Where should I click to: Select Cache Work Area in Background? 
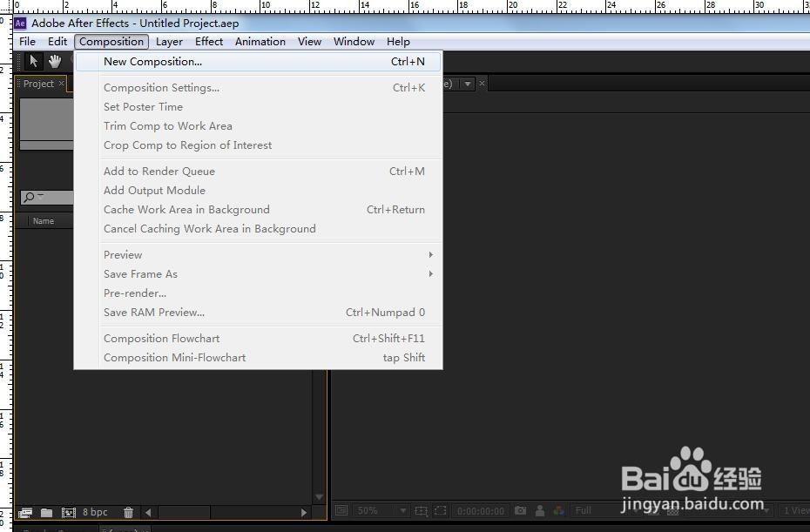259,209
